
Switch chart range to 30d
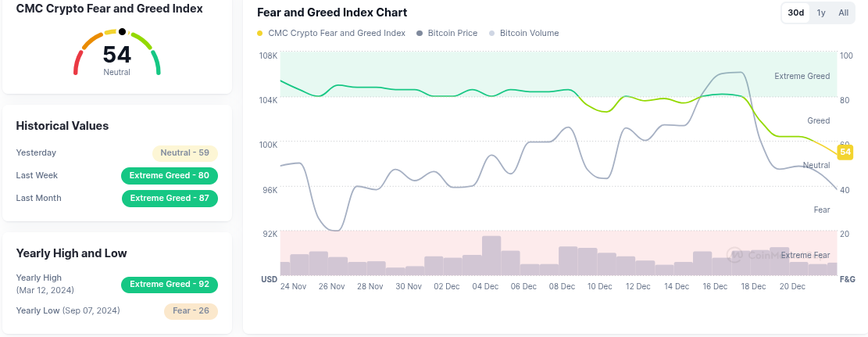coord(796,13)
